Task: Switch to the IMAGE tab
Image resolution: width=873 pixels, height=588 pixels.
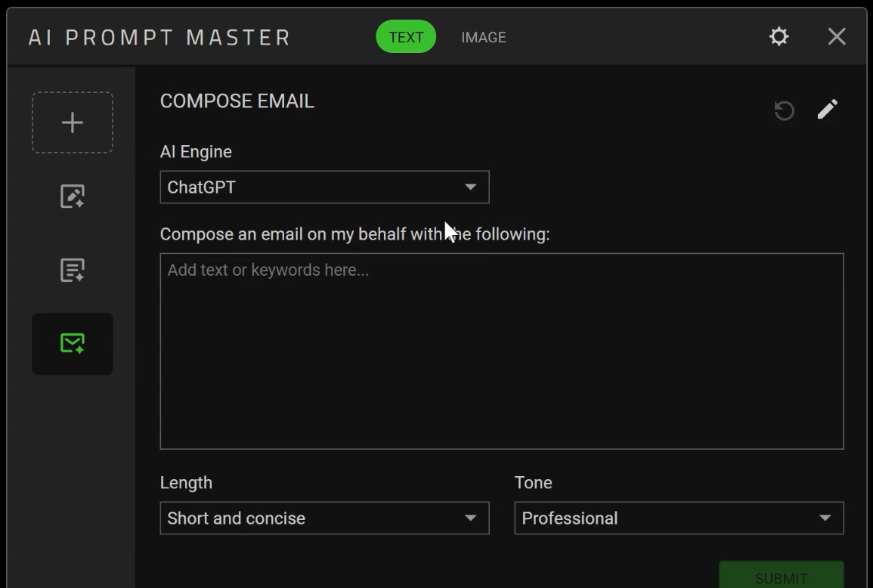Action: tap(484, 37)
